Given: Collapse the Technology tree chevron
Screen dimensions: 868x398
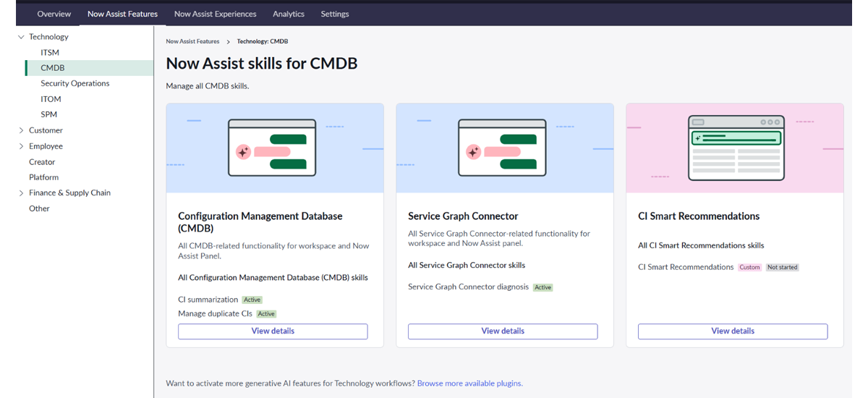Looking at the screenshot, I should click(x=21, y=37).
